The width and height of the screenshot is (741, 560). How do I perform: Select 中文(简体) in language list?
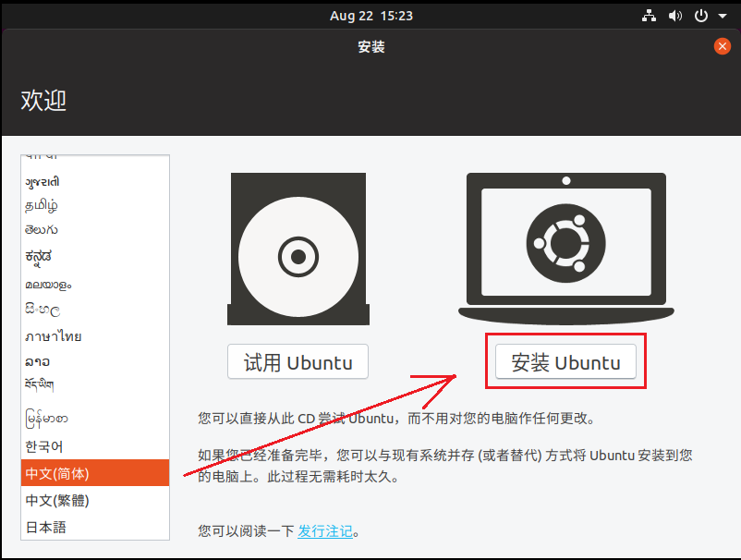[95, 473]
